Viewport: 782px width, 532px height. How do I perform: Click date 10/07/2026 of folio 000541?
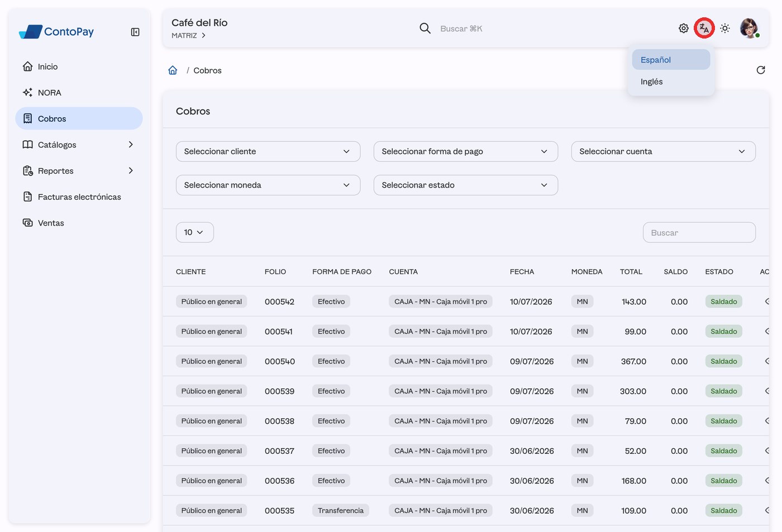click(531, 332)
